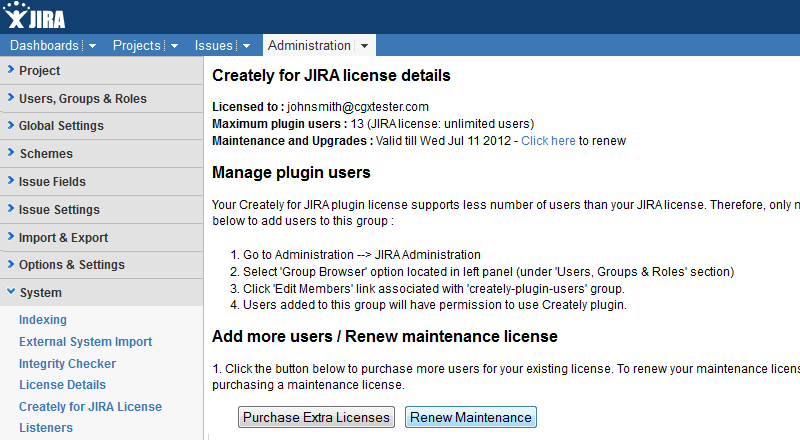
Task: Click step 'Users added to this group'
Action: point(435,305)
